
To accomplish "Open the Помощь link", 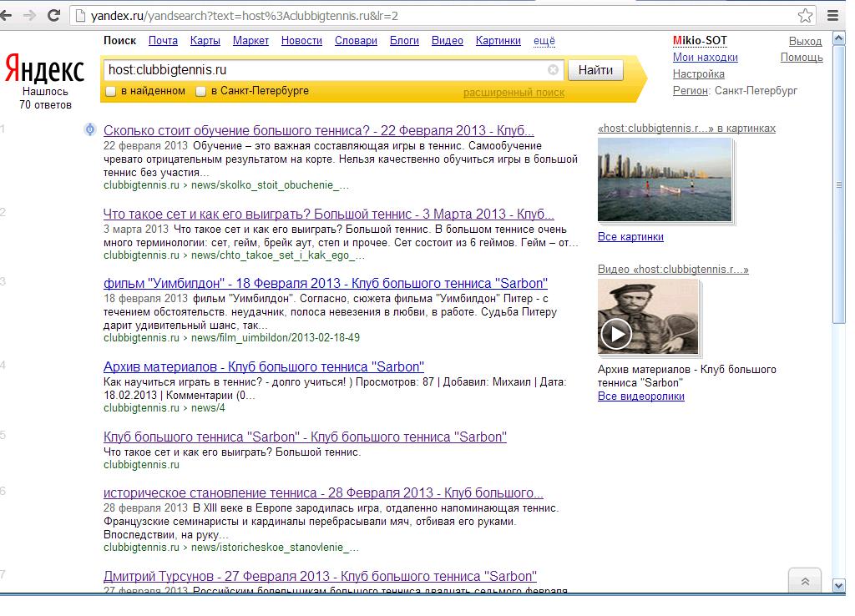I will click(x=802, y=58).
